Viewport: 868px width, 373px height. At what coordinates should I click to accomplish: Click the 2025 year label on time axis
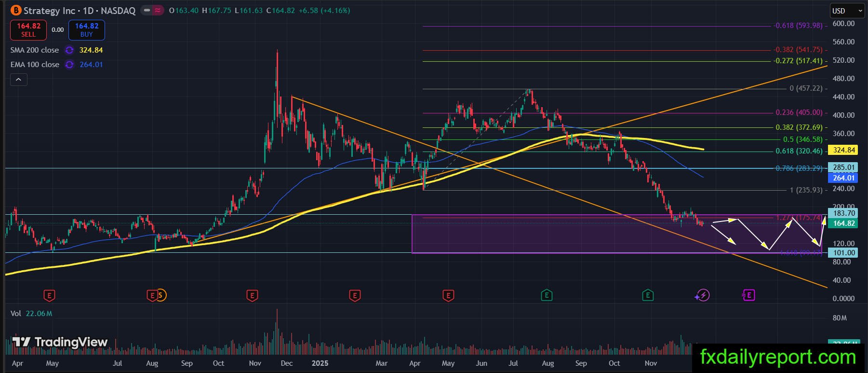(320, 363)
